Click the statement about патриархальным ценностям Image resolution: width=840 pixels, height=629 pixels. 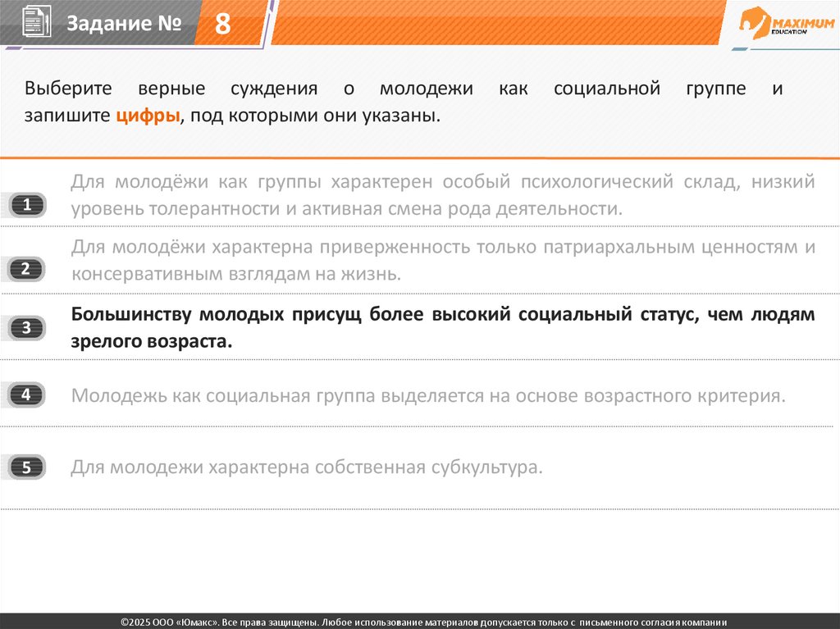[x=442, y=261]
